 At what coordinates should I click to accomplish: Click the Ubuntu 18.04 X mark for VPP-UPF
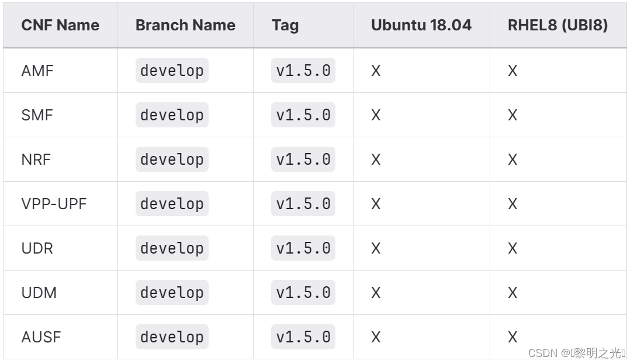tap(376, 204)
